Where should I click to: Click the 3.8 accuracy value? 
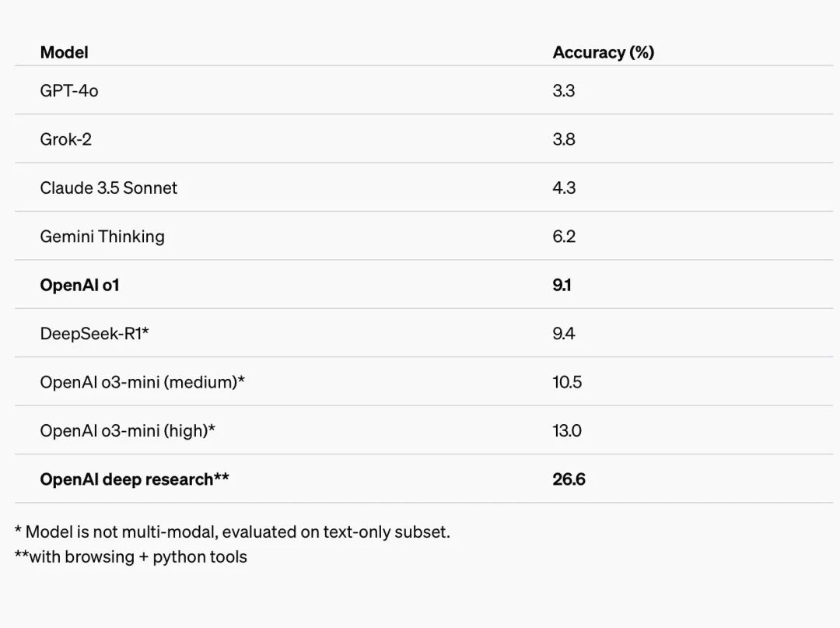[564, 139]
